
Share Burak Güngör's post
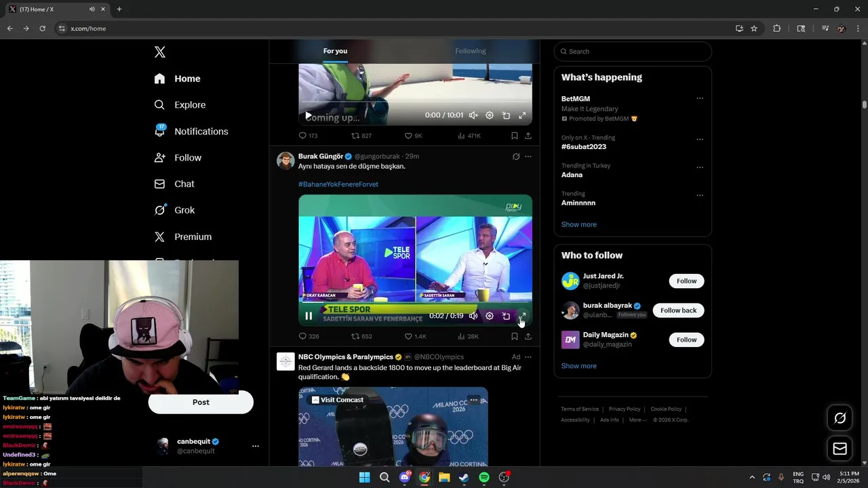[x=528, y=336]
